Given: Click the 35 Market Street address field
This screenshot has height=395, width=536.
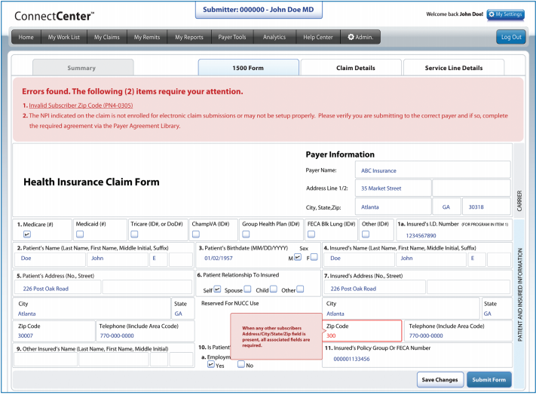Looking at the screenshot, I should (393, 188).
